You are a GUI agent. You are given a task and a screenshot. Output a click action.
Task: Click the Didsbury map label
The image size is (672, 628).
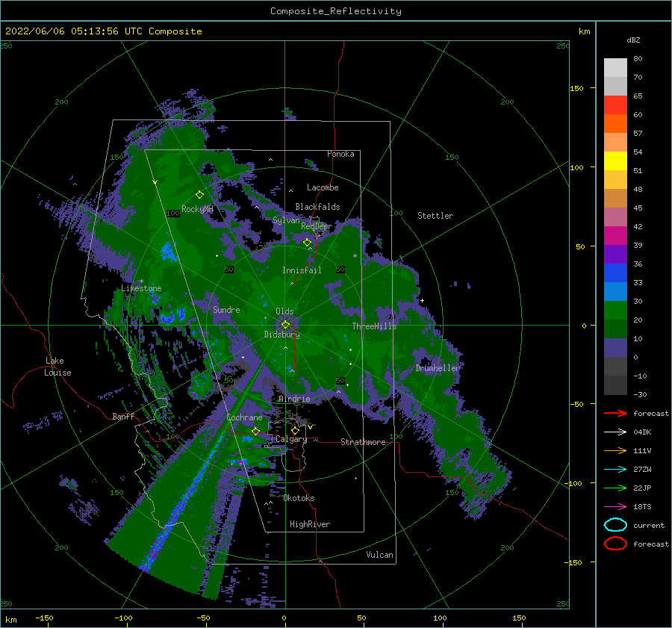click(x=281, y=335)
